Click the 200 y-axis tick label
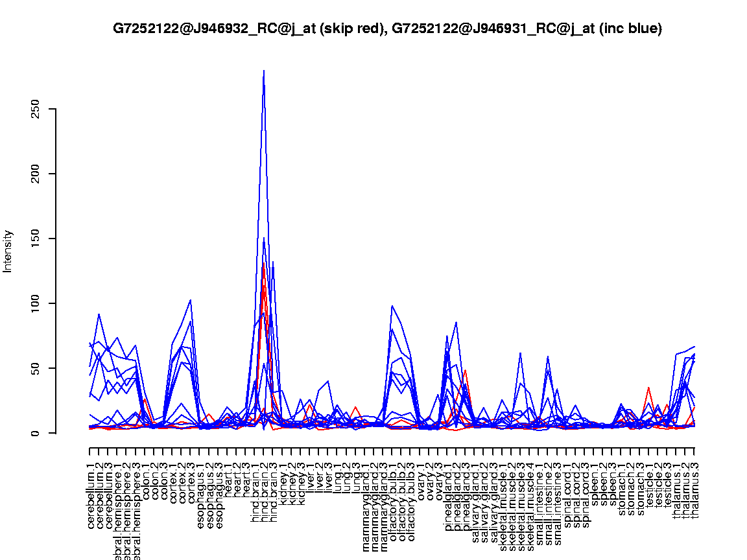The image size is (747, 560). coord(36,174)
